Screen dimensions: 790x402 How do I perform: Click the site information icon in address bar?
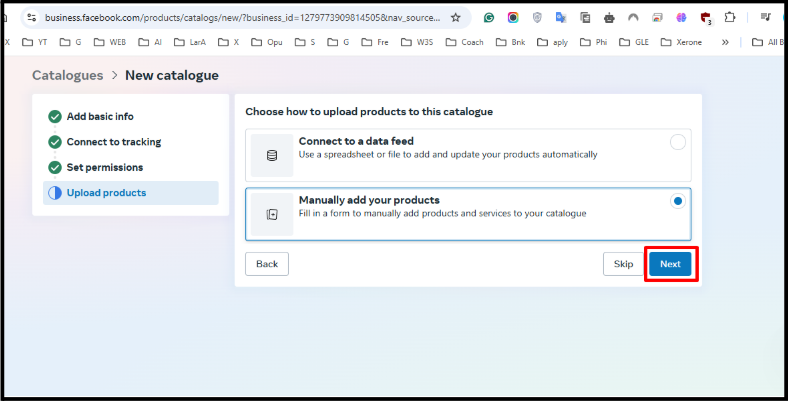(x=31, y=17)
